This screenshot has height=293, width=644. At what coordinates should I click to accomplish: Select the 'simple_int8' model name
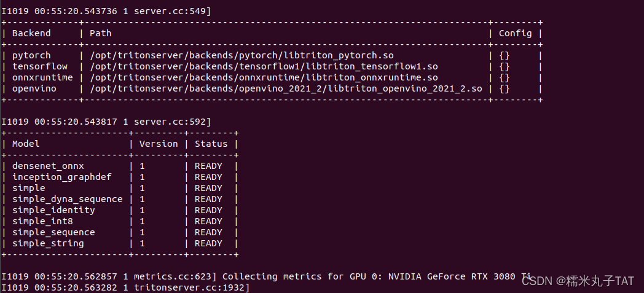43,221
